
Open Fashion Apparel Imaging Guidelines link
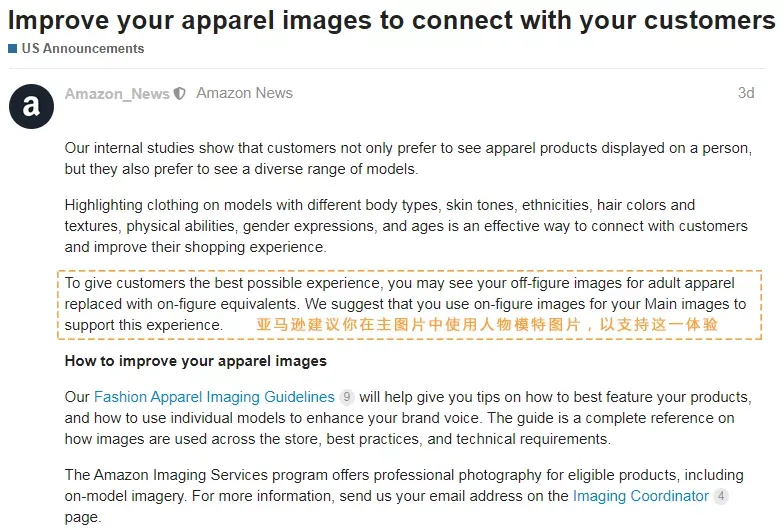point(214,397)
